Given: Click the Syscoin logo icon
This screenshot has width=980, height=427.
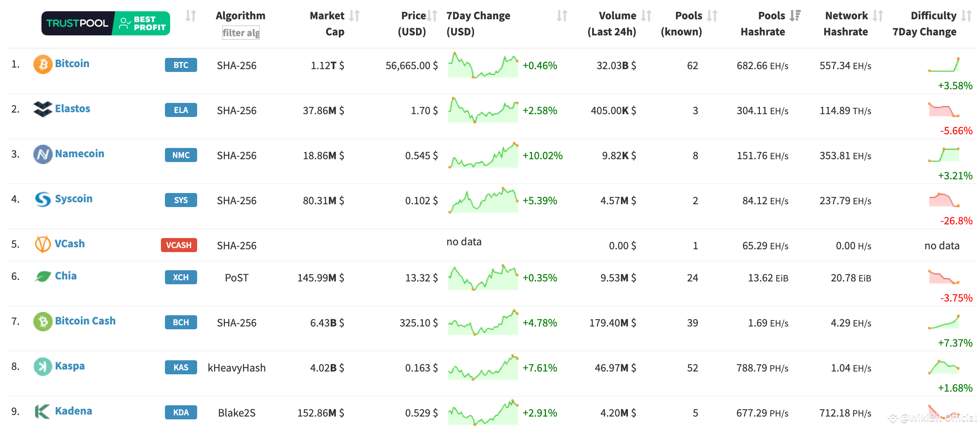Looking at the screenshot, I should (43, 199).
